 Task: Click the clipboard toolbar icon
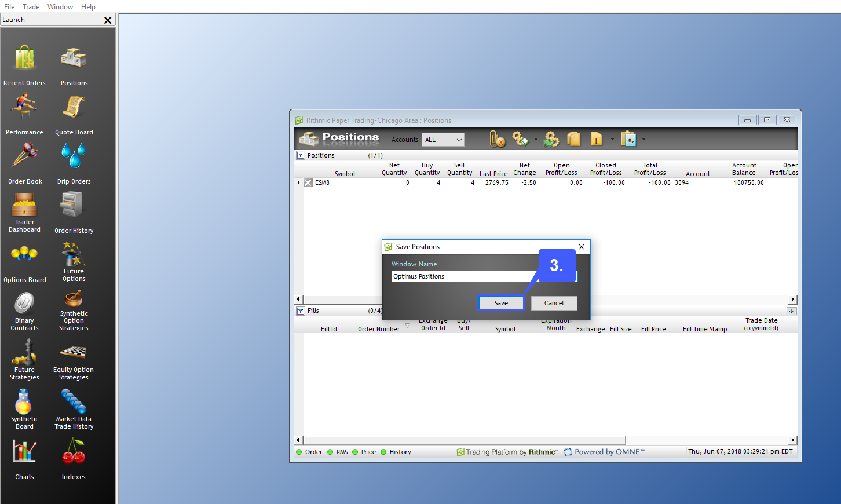click(x=628, y=139)
